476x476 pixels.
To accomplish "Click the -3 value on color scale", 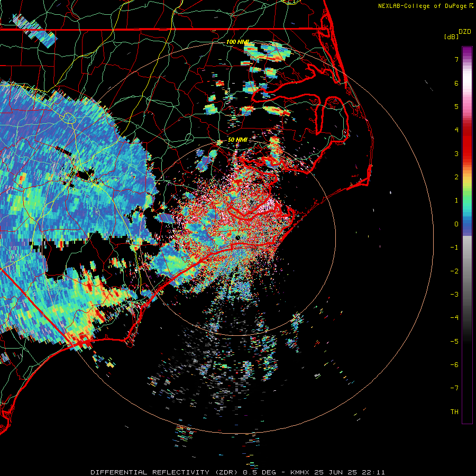I will (454, 295).
